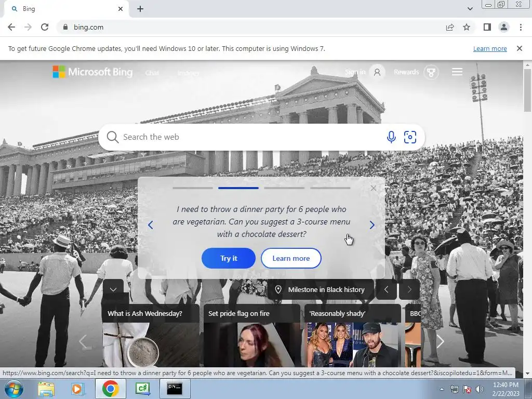Open the Chrome profile avatar
Screen dimensions: 532x399
(x=504, y=27)
